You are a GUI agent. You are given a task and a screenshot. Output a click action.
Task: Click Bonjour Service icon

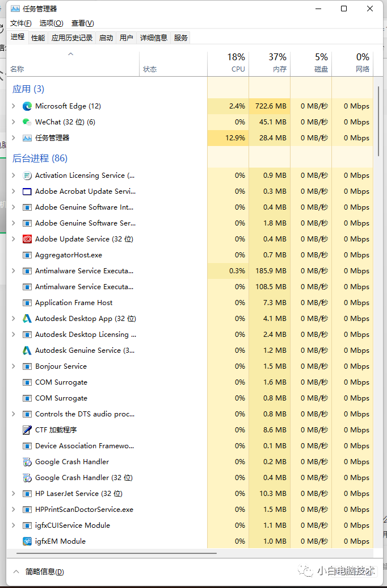point(27,366)
